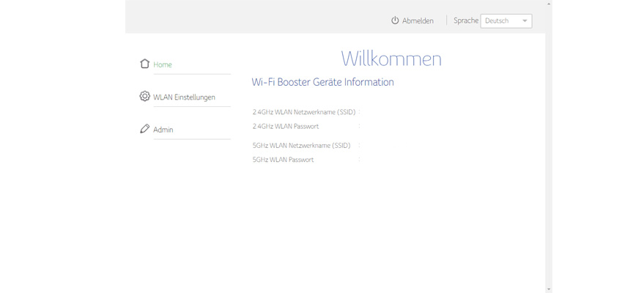644x293 pixels.
Task: Click the Willkommen heading
Action: point(391,59)
